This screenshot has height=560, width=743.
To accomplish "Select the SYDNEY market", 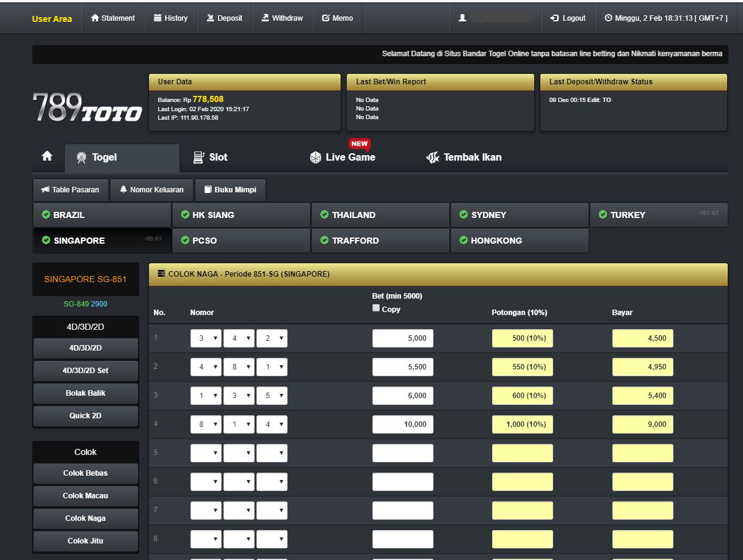I will pos(520,215).
